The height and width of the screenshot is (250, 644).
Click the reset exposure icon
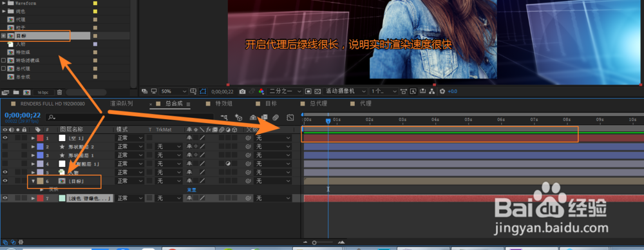442,91
